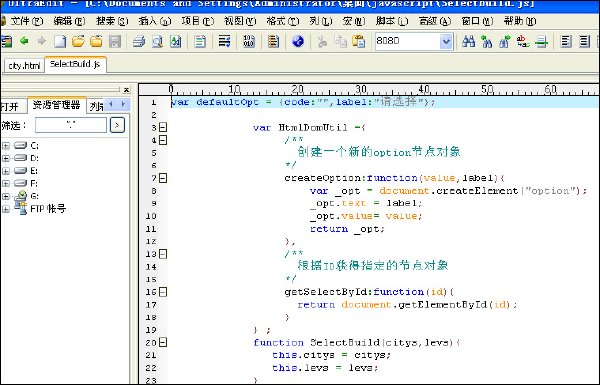Close the file tree side panel
Viewport: 600px width, 385px height.
[126, 90]
